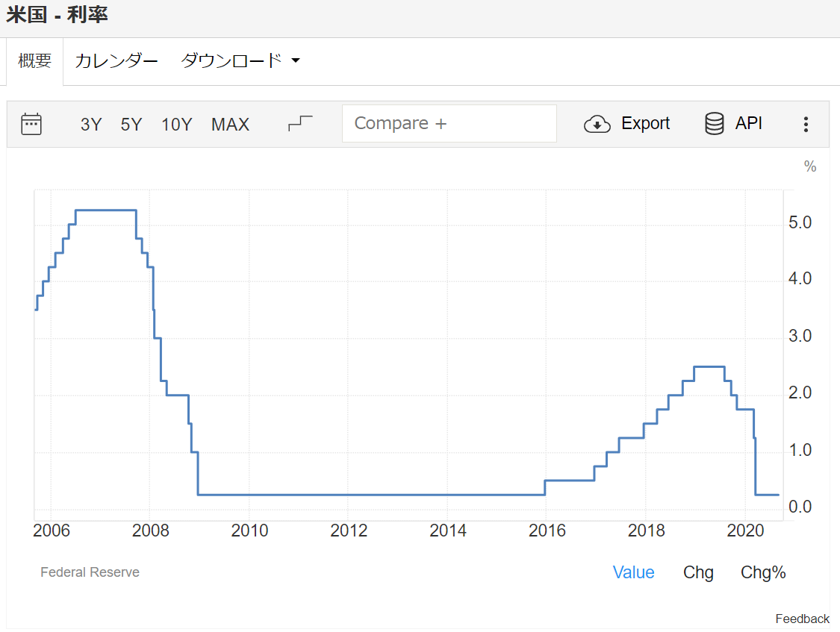
Task: Switch to Chg% display mode
Action: click(x=763, y=572)
